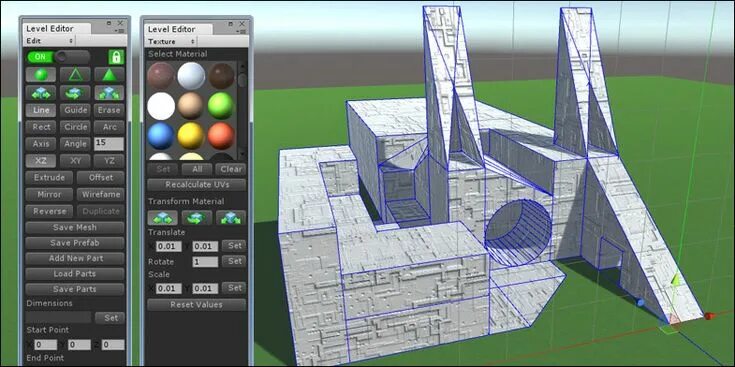The height and width of the screenshot is (367, 735).
Task: Click Reset Values button
Action: click(197, 305)
